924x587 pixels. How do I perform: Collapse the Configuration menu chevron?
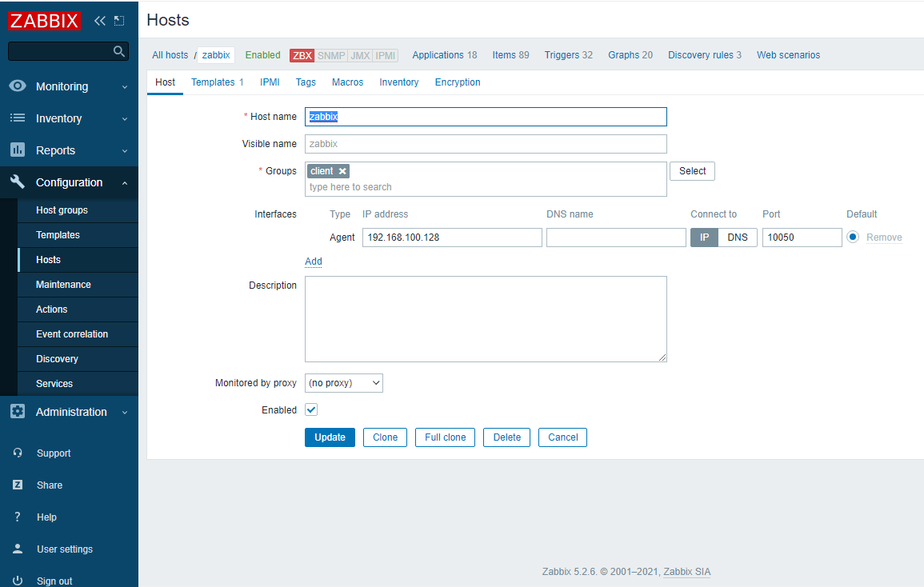pos(124,182)
